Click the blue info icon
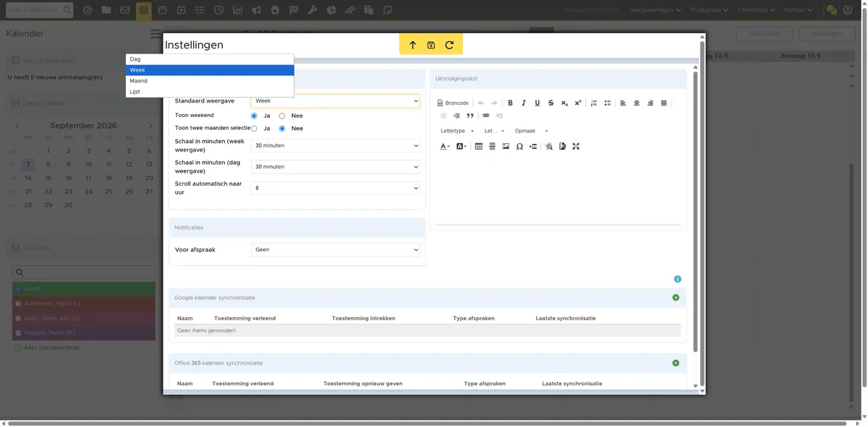The width and height of the screenshot is (868, 427). [x=678, y=279]
